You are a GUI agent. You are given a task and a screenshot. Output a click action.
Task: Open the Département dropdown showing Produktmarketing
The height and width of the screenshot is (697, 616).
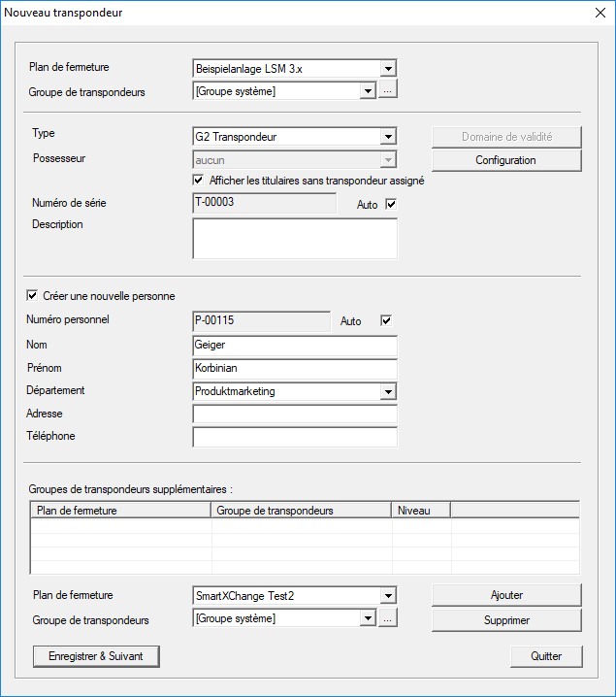coord(388,391)
